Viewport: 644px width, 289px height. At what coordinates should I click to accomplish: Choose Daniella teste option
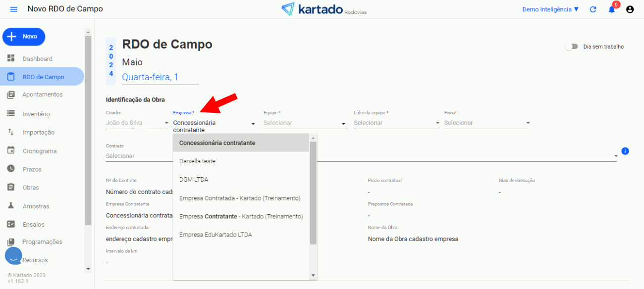197,161
